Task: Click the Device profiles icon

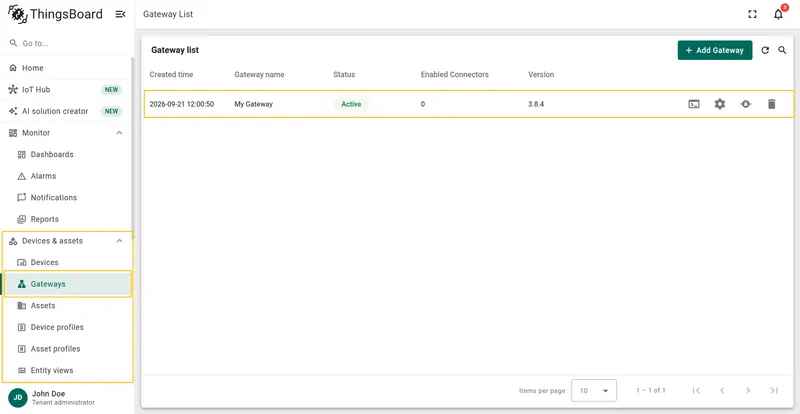Action: [x=21, y=327]
